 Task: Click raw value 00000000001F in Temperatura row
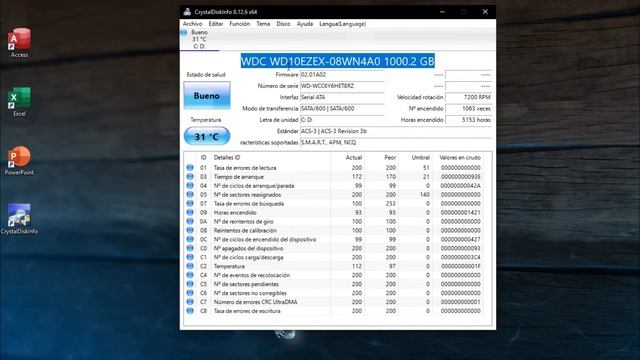[460, 266]
